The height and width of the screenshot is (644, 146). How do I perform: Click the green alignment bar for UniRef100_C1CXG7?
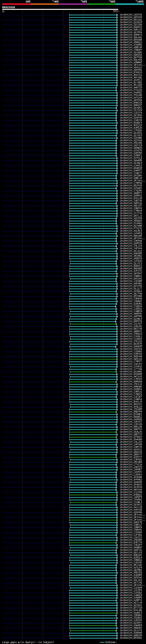94,324
